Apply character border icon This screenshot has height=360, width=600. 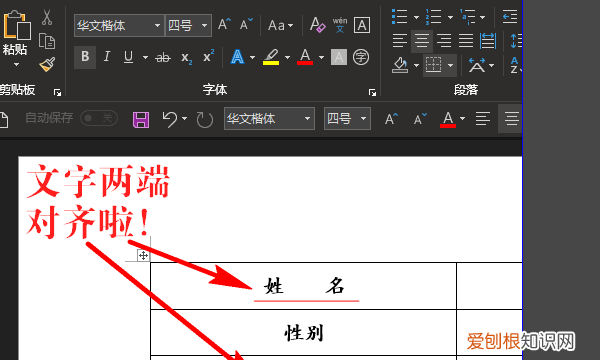point(362,25)
